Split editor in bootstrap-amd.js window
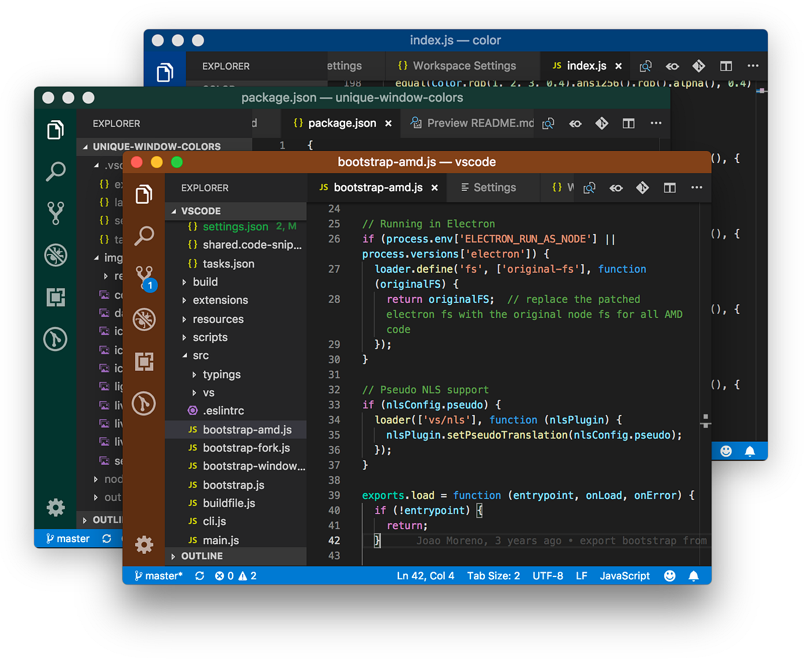The width and height of the screenshot is (812, 664). [669, 187]
